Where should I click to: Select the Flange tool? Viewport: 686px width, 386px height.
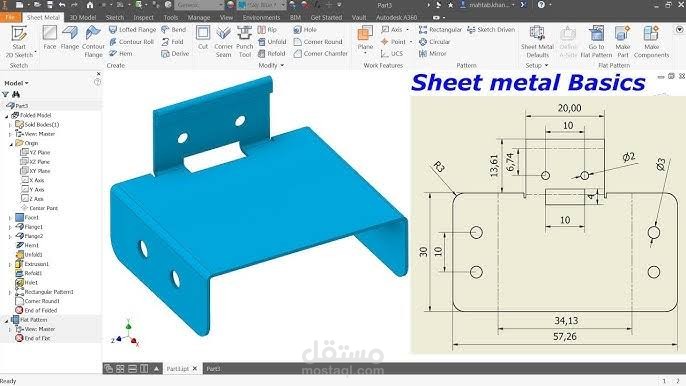[70, 38]
